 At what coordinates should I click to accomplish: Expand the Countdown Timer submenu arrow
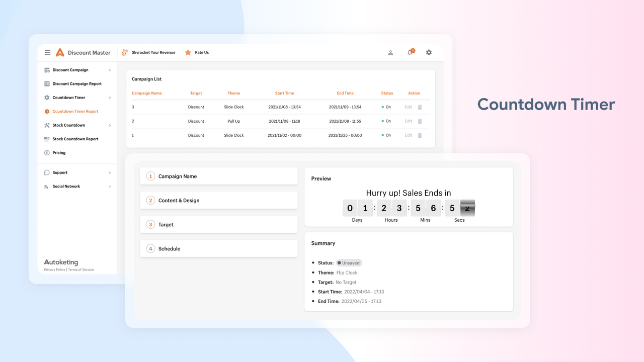pos(110,98)
